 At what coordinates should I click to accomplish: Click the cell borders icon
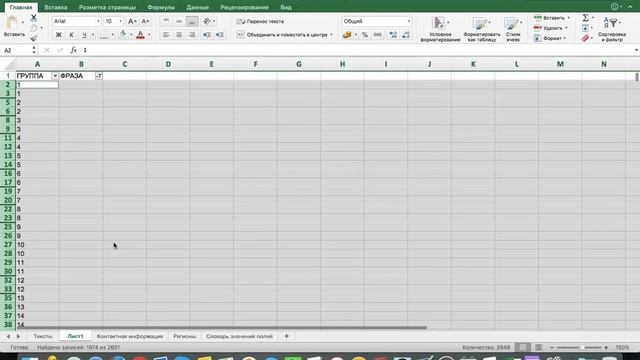[104, 35]
